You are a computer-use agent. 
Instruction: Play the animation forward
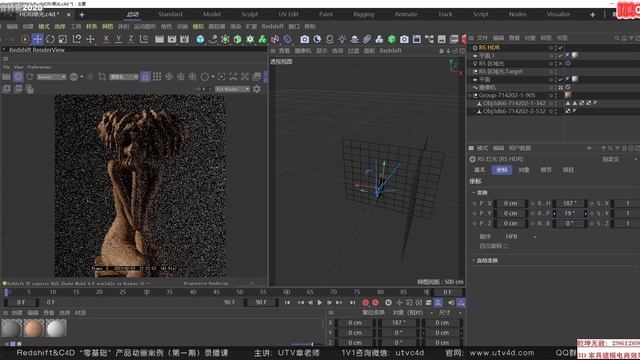click(x=320, y=302)
